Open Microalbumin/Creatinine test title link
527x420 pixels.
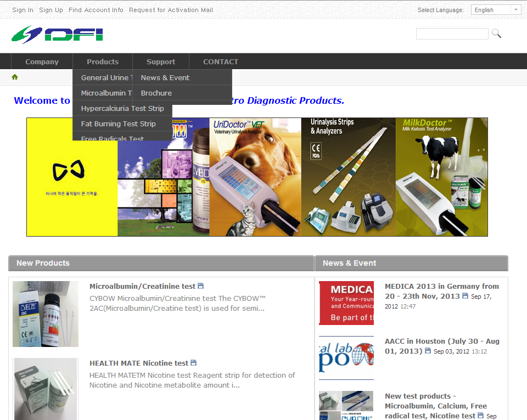(x=142, y=286)
